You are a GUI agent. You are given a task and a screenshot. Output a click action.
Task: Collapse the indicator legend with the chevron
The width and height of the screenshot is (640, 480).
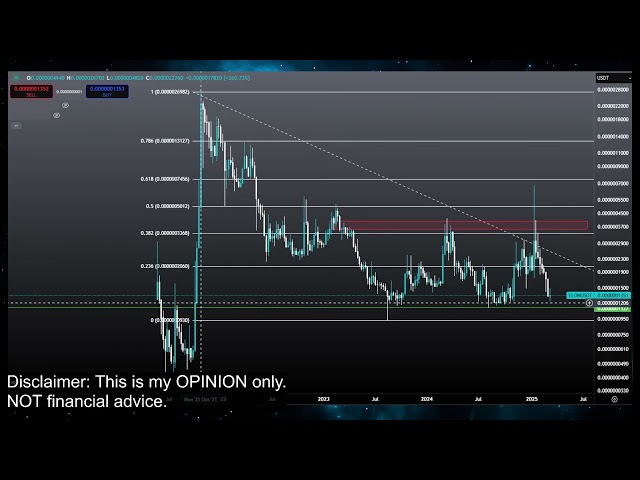(x=16, y=126)
